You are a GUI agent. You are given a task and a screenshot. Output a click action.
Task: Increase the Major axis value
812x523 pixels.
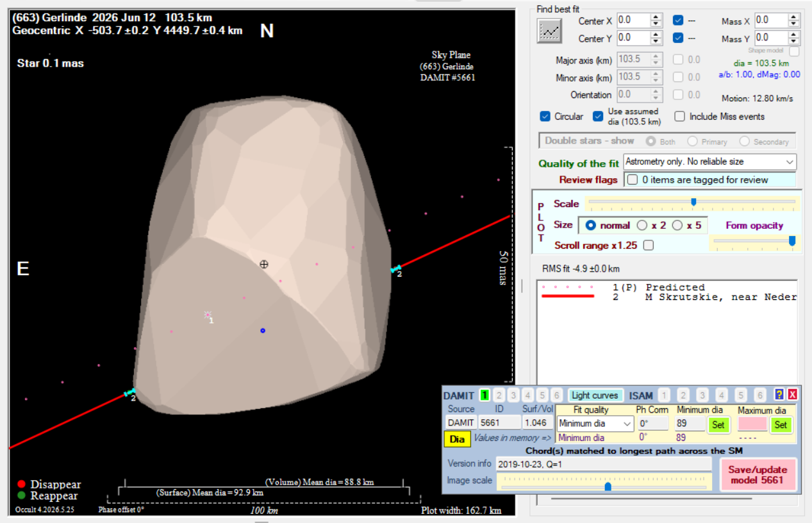click(x=656, y=56)
